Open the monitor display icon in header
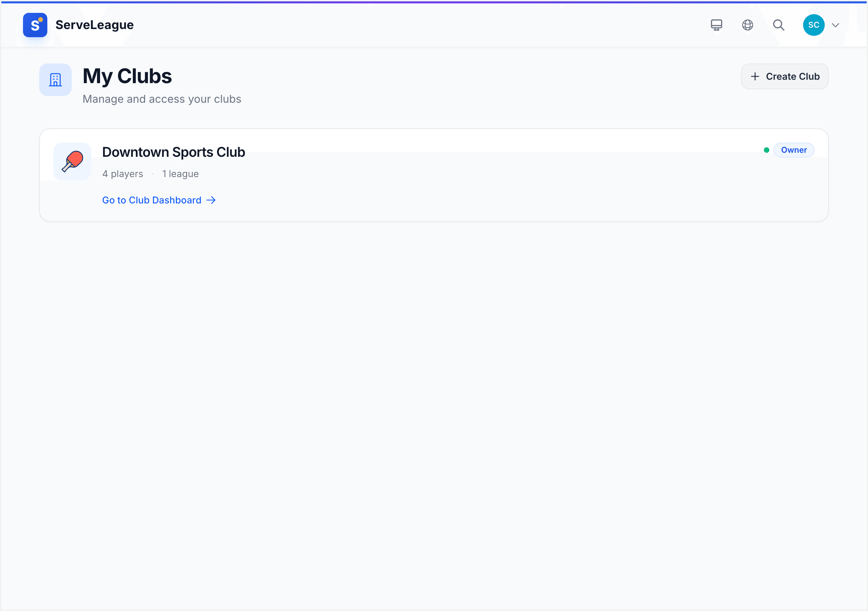868x611 pixels. click(716, 25)
